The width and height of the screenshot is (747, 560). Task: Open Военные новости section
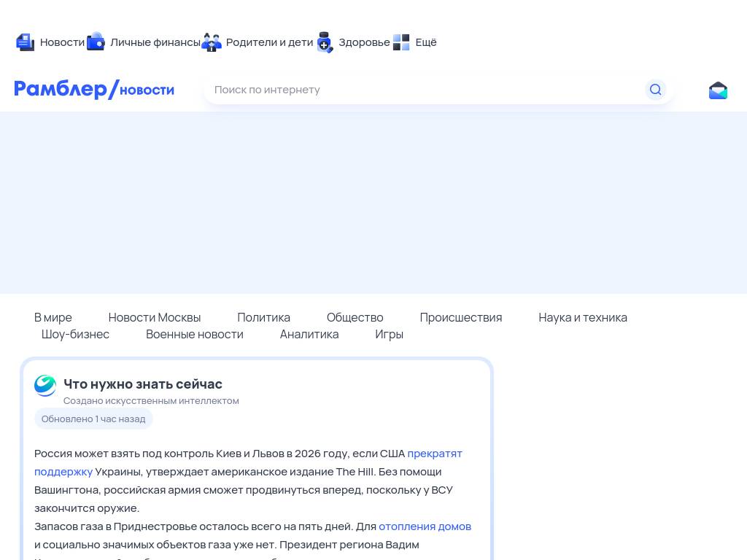(x=195, y=334)
